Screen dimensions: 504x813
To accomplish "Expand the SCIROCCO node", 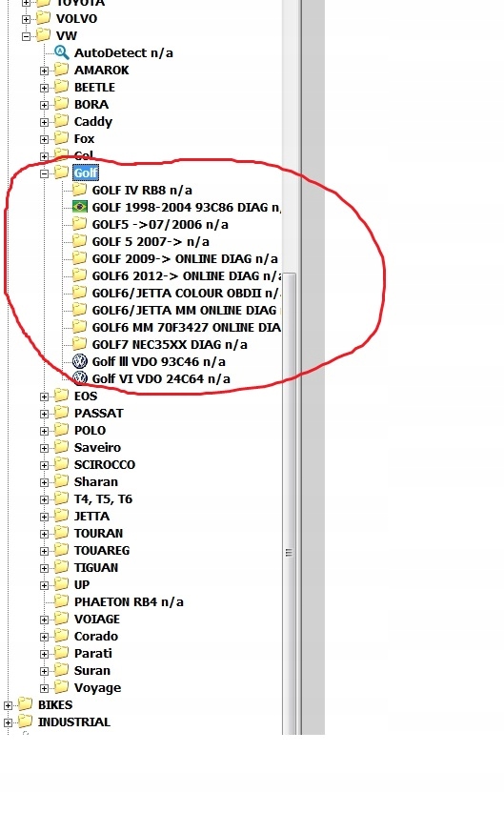I will click(44, 465).
